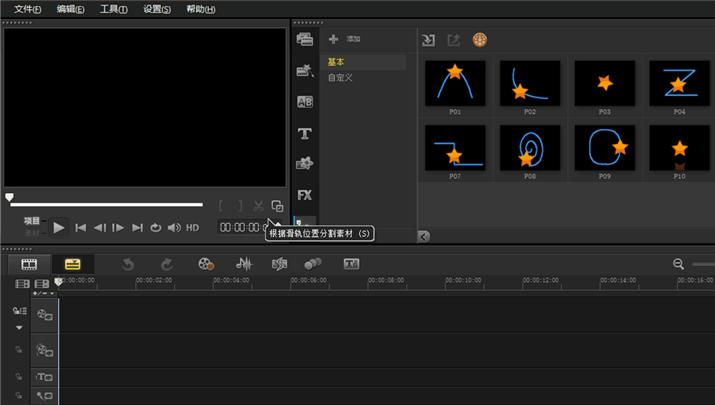Open the Media library panel icon
The width and height of the screenshot is (715, 405).
[305, 39]
